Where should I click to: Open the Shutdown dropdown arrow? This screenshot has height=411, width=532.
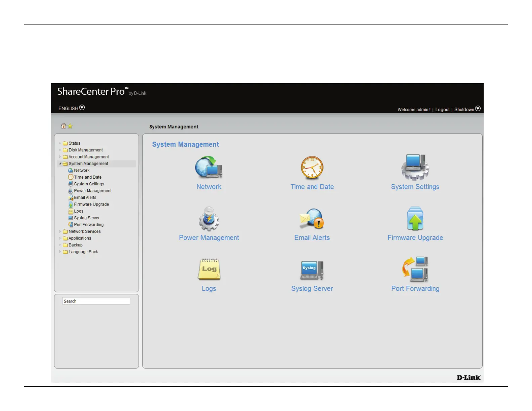point(478,109)
